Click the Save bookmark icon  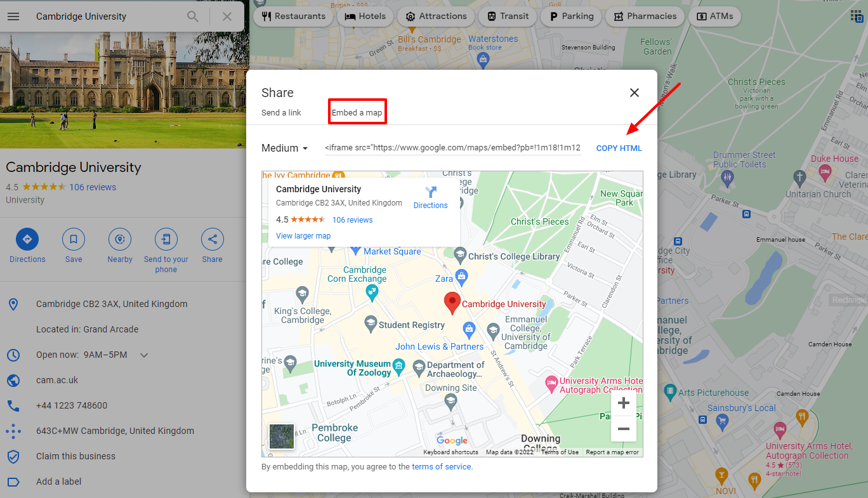tap(74, 239)
